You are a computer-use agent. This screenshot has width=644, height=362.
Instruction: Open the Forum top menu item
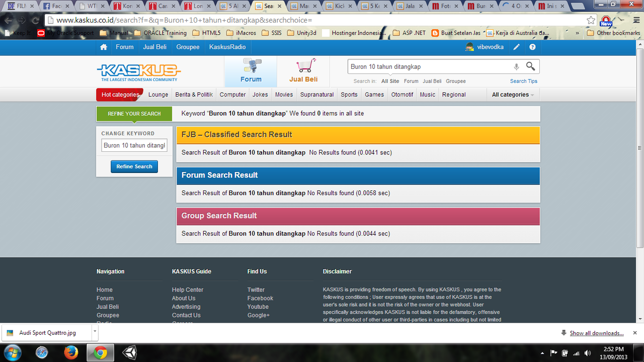125,47
